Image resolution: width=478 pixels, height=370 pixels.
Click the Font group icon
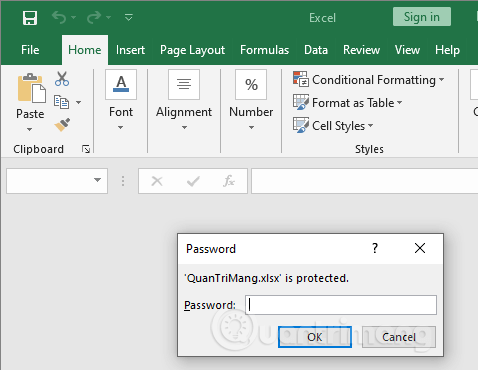121,85
